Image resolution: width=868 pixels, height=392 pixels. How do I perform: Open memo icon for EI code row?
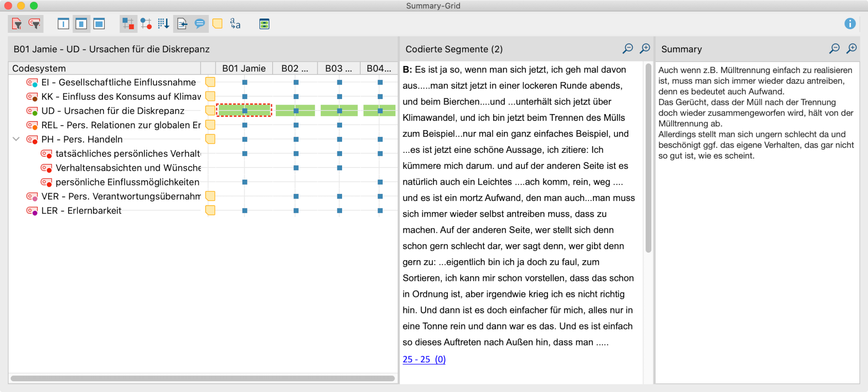[x=210, y=82]
